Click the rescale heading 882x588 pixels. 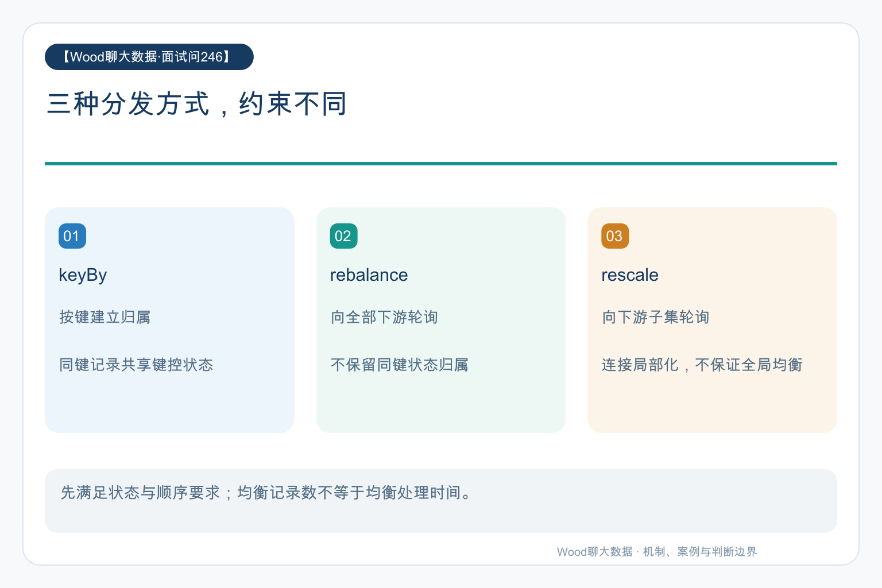pos(629,275)
